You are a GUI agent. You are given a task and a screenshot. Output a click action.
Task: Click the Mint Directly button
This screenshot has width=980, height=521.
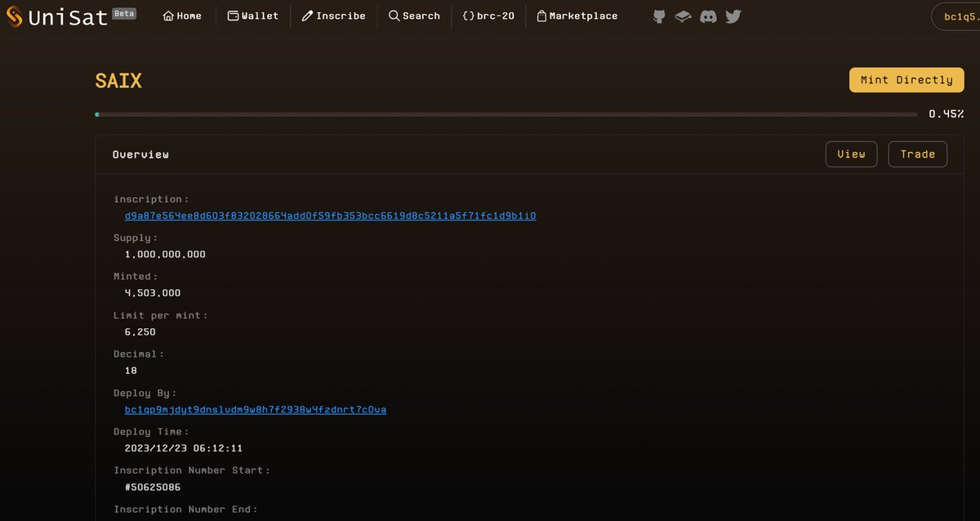pos(906,80)
